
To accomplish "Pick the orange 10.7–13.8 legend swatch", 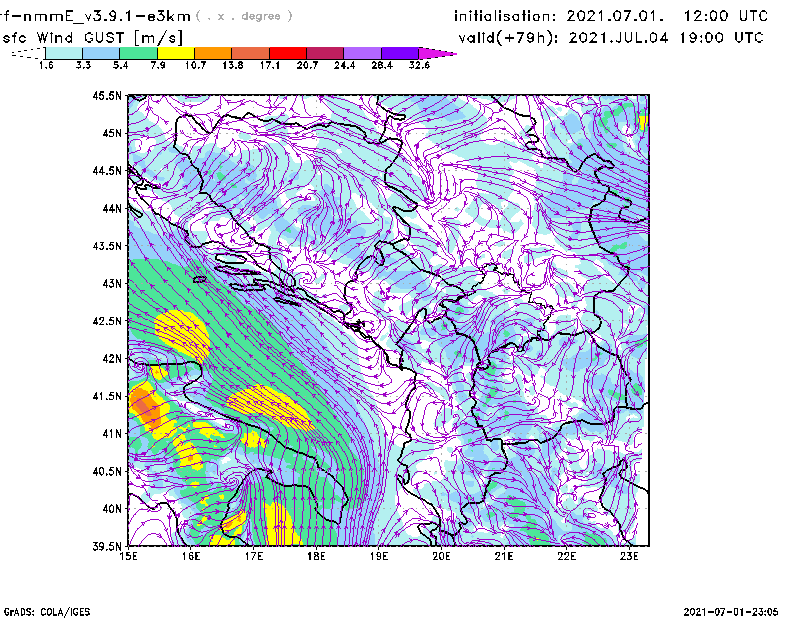I will click(213, 53).
